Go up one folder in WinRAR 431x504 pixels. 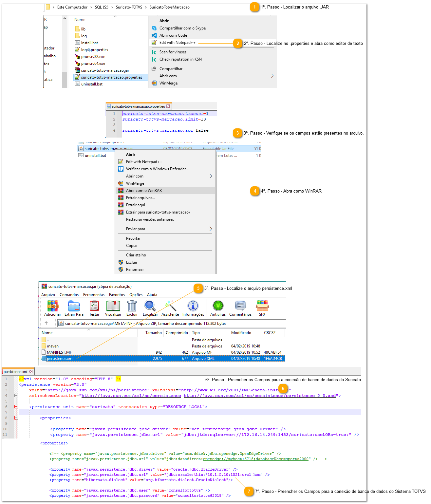pos(46,323)
